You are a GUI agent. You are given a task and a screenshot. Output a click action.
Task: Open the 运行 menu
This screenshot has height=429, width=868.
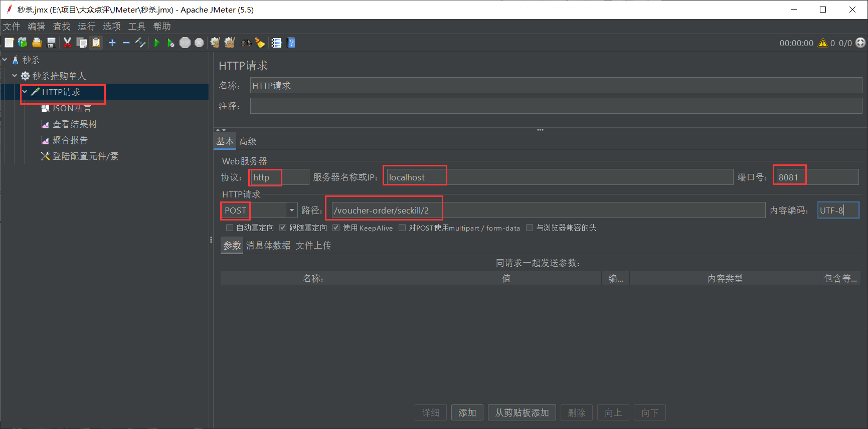tap(86, 26)
